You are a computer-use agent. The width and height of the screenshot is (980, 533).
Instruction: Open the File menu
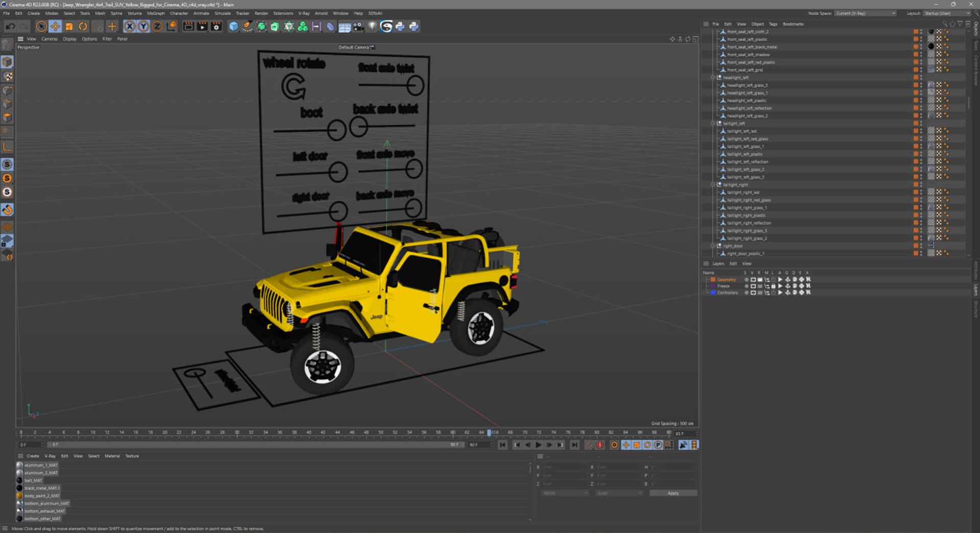coord(7,13)
